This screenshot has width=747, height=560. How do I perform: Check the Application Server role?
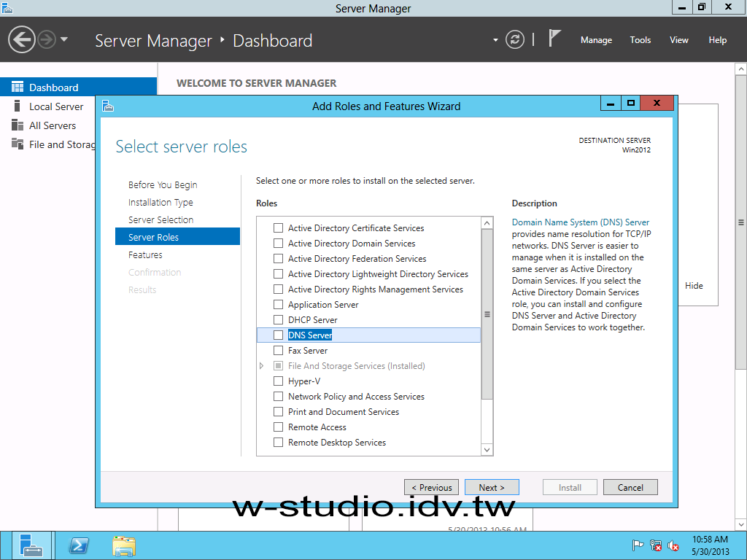click(278, 304)
